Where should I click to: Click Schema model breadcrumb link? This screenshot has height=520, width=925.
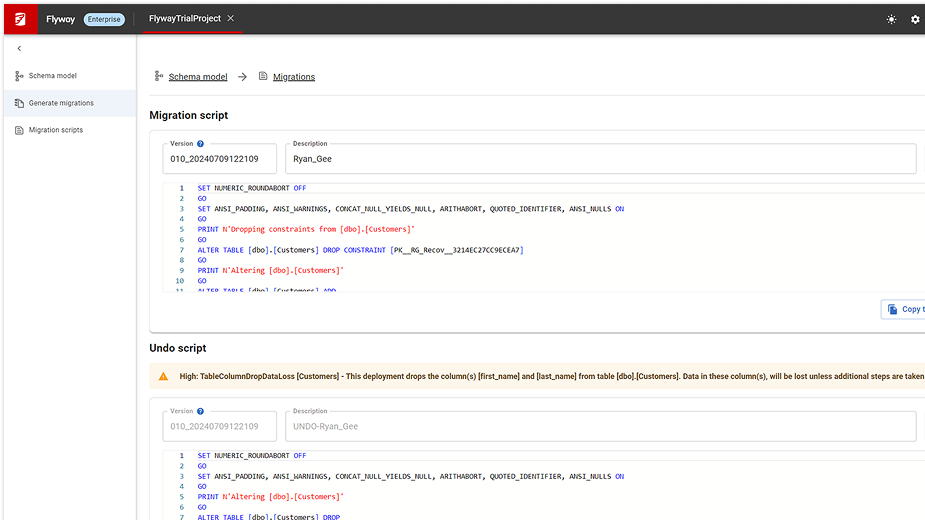point(197,77)
